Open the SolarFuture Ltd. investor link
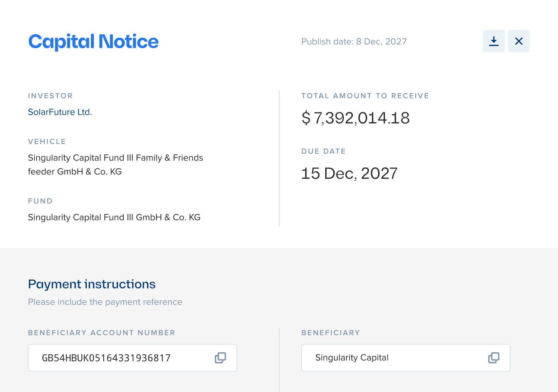The image size is (558, 392). tap(60, 112)
